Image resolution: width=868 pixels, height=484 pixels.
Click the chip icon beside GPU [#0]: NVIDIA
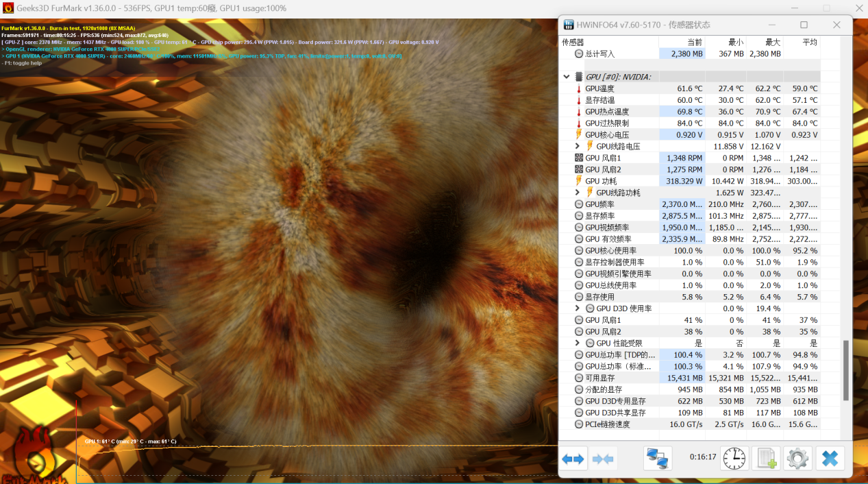coord(580,77)
